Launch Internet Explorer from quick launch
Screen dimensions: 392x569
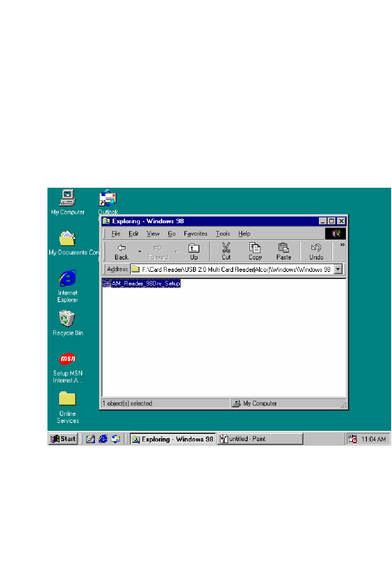click(x=103, y=439)
